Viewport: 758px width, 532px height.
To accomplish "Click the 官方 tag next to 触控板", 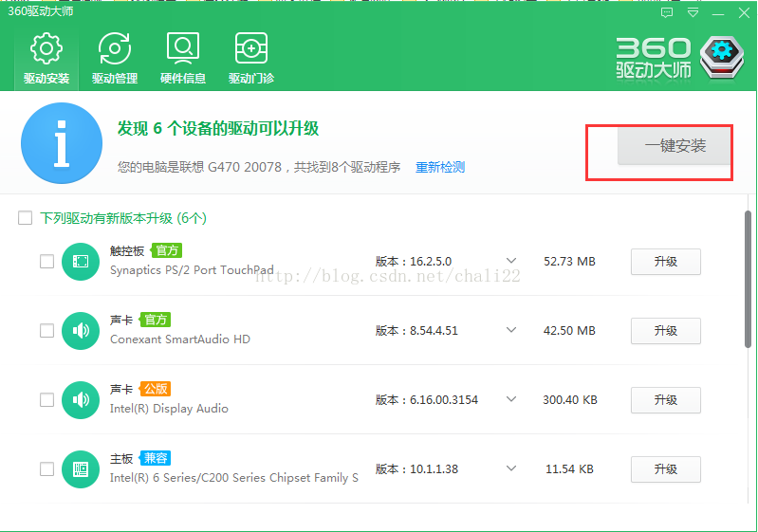I will pos(167,250).
